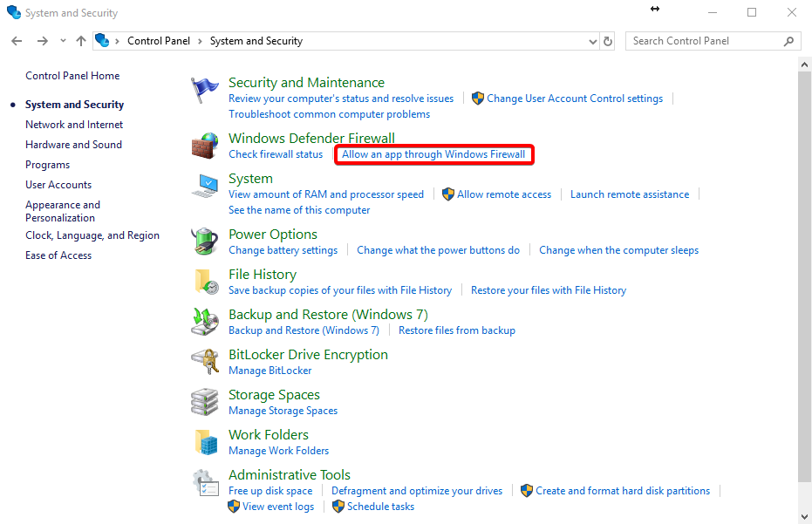Open the recent locations dropdown arrow
This screenshot has width=812, height=524.
63,40
